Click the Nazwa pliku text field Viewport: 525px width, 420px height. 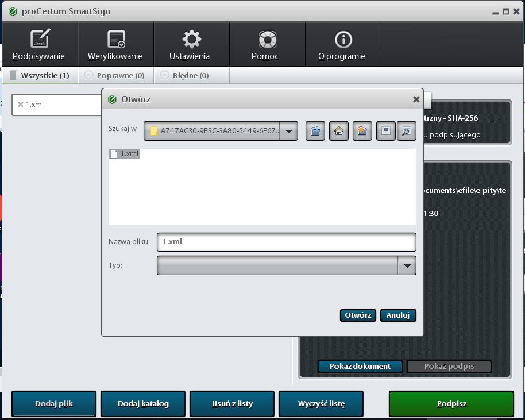coord(286,242)
